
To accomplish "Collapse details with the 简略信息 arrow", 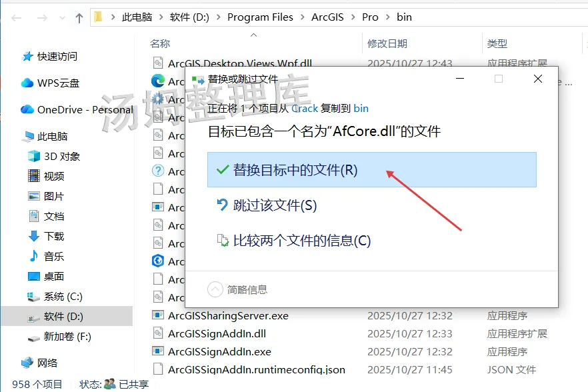I will tap(215, 289).
